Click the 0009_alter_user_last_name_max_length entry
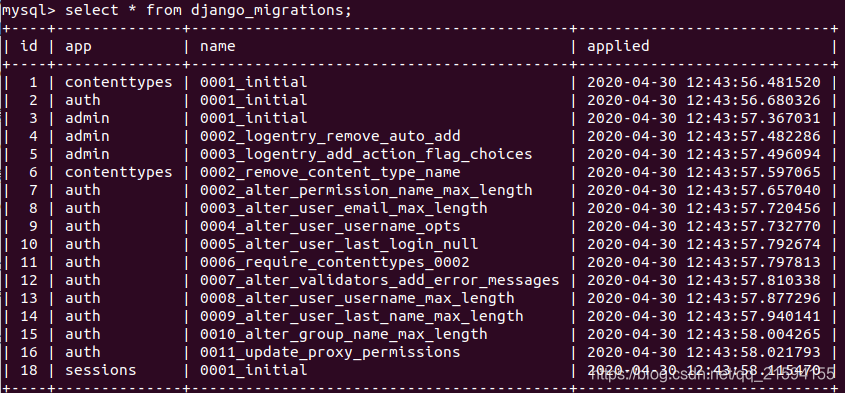 click(362, 316)
